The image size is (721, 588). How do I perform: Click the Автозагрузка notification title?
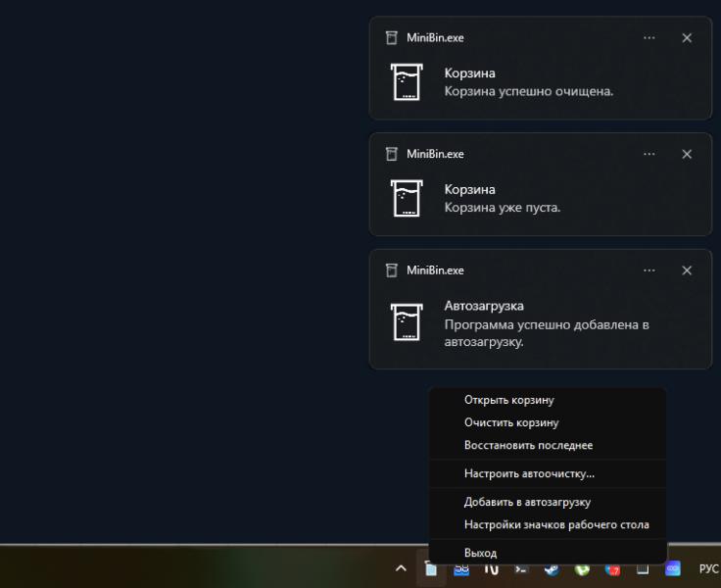(484, 306)
